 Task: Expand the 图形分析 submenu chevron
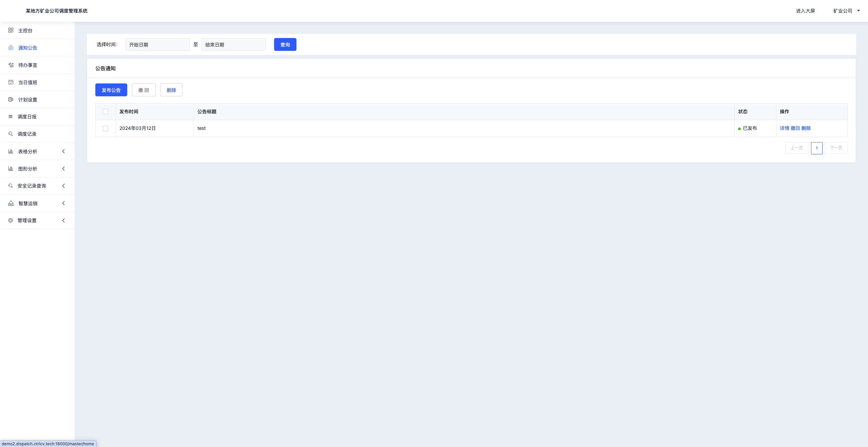(63, 169)
